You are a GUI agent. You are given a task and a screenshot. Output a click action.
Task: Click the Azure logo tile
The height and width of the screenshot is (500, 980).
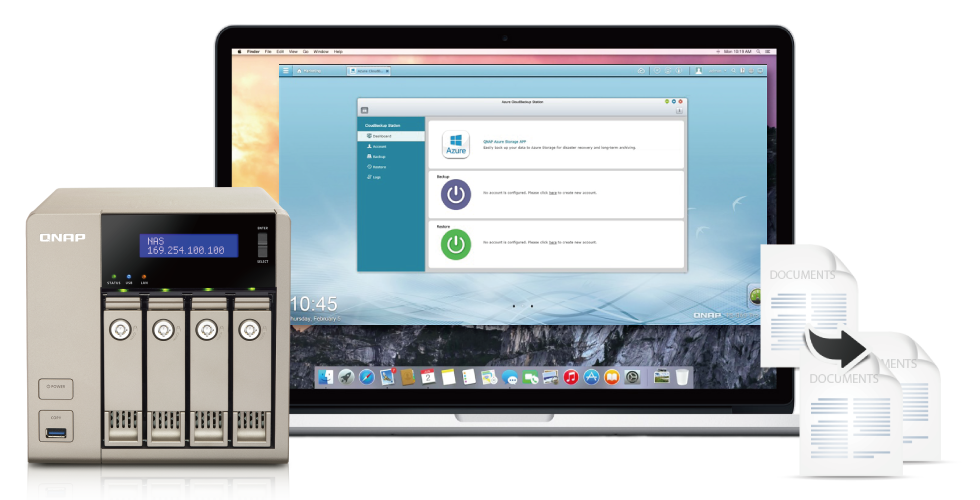pyautogui.click(x=456, y=144)
